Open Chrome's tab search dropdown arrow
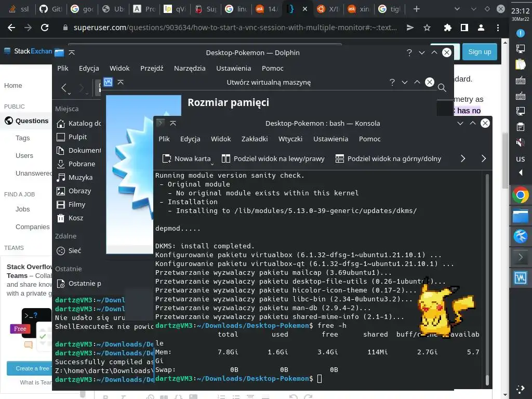This screenshot has height=399, width=532. pyautogui.click(x=457, y=9)
